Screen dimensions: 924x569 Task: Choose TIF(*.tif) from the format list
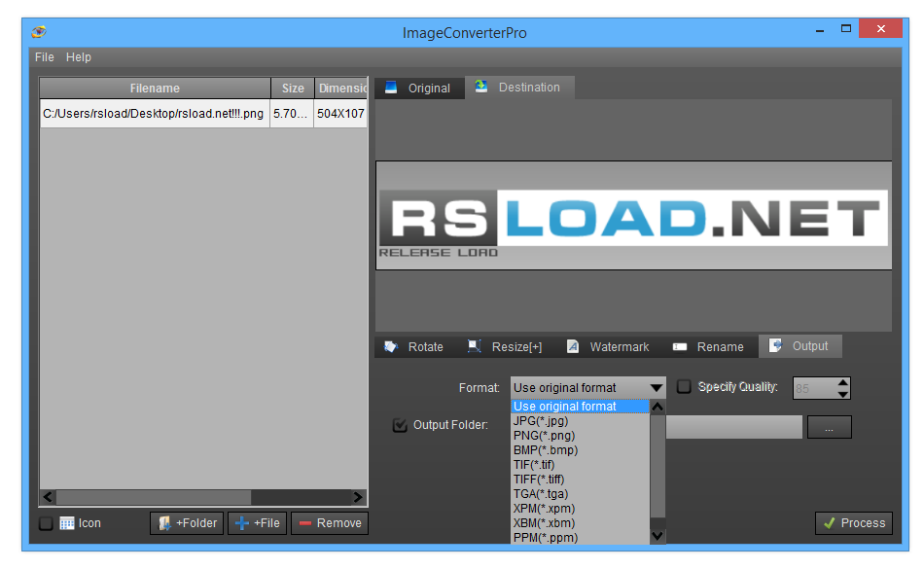pos(580,465)
